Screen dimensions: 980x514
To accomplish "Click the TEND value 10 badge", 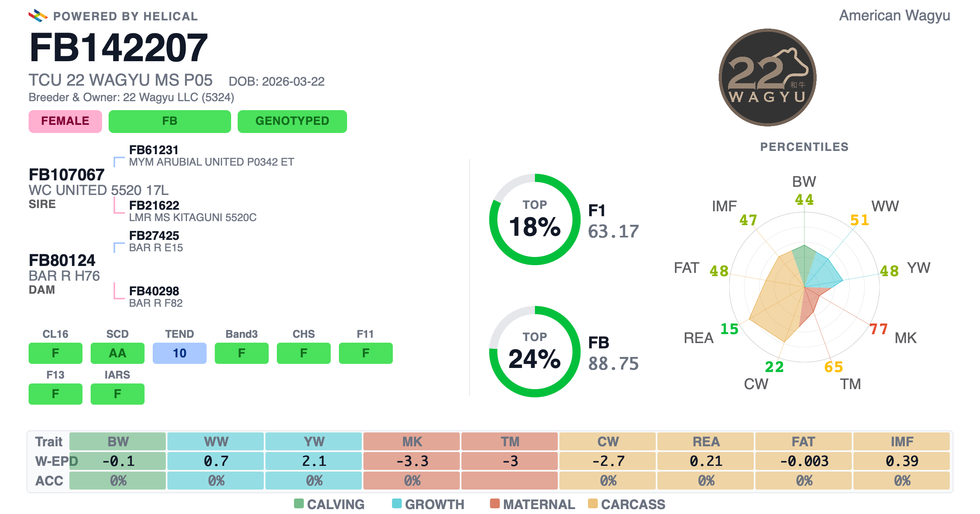I will click(180, 353).
